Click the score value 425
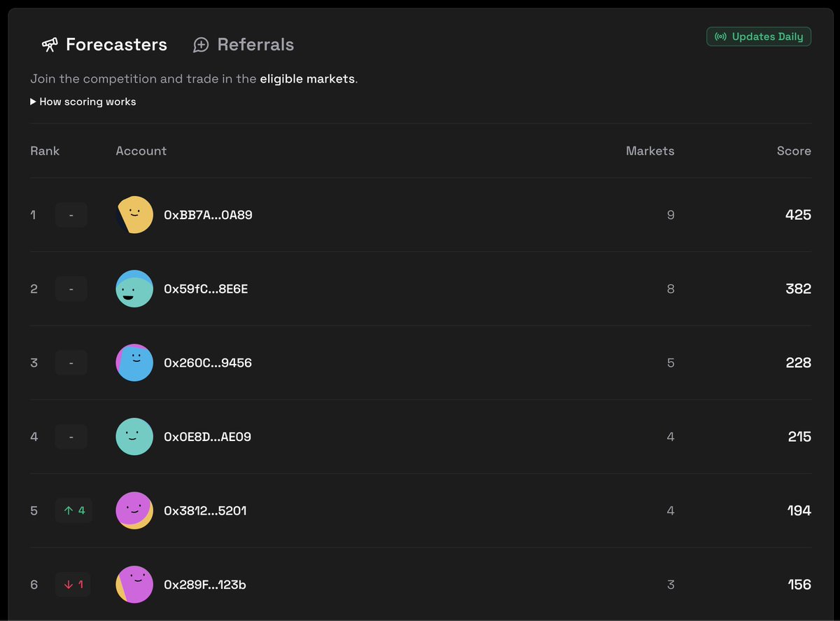The width and height of the screenshot is (840, 621). 798,215
